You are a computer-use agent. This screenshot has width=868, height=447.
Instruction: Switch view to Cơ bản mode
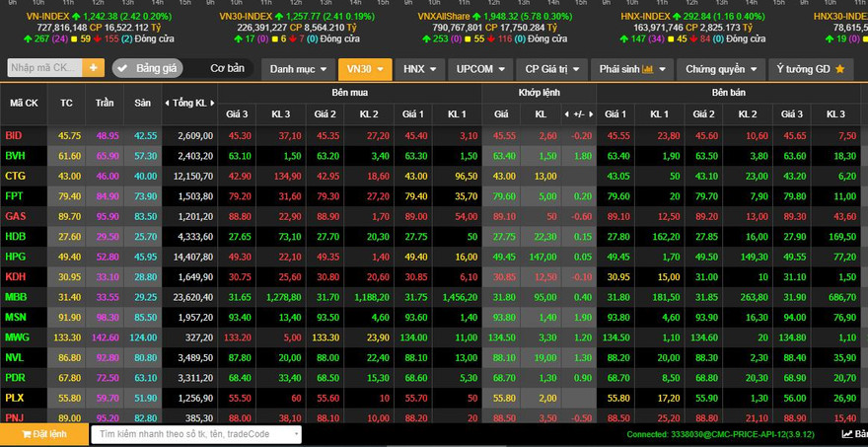pyautogui.click(x=227, y=68)
